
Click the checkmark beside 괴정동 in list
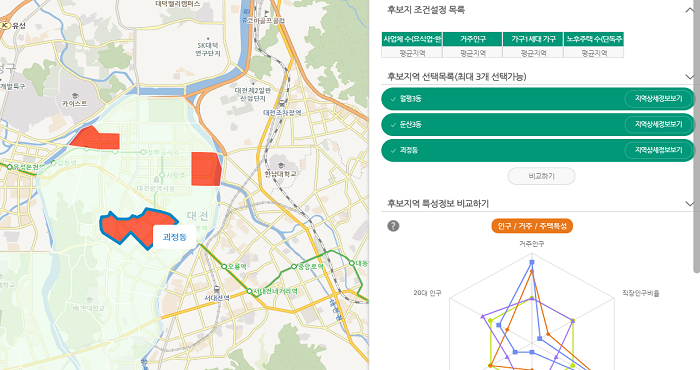click(x=393, y=151)
